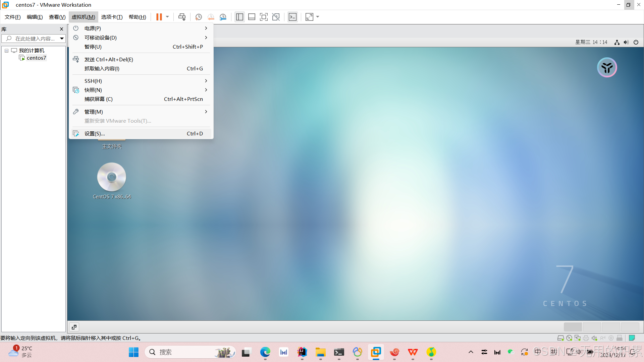This screenshot has width=644, height=362.
Task: Click the sound card device status icon
Action: pos(594,338)
